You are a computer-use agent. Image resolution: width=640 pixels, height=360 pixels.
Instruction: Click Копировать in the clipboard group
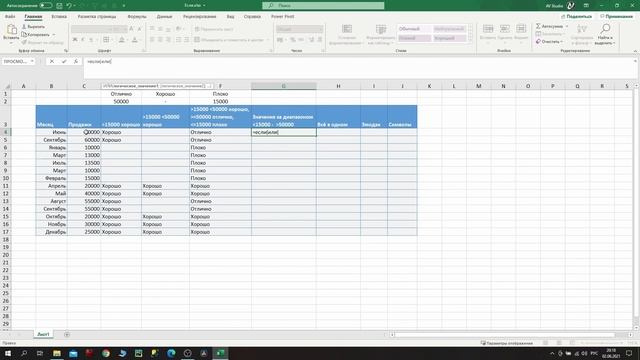point(36,35)
